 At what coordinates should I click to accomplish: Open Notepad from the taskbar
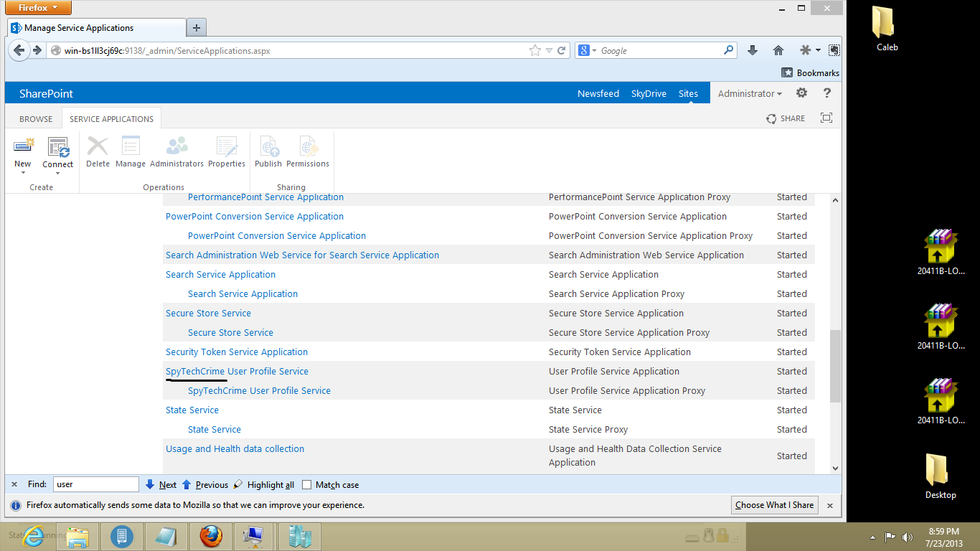(x=166, y=536)
